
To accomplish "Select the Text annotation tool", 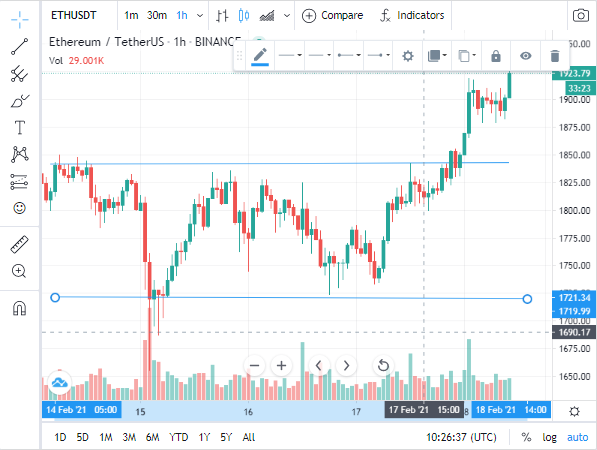I will pyautogui.click(x=19, y=128).
